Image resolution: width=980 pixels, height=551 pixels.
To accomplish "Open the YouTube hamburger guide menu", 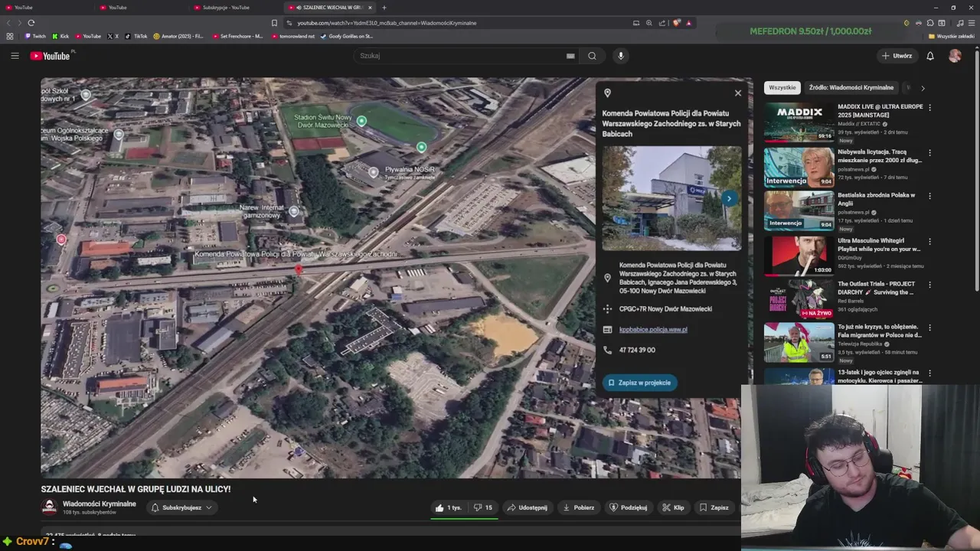I will click(x=15, y=56).
